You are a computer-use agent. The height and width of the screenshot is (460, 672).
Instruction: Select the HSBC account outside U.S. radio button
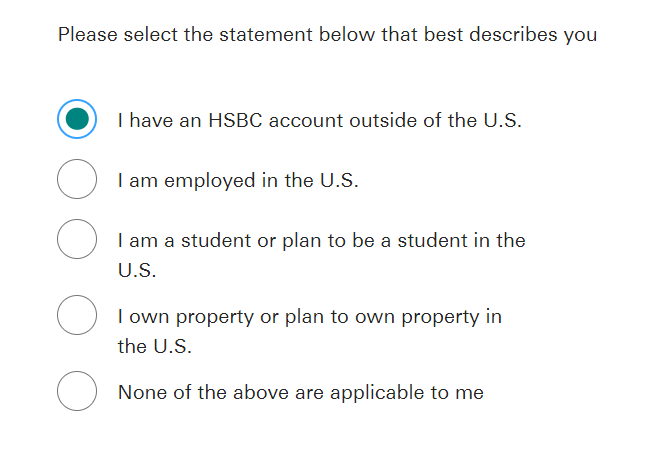coord(77,119)
